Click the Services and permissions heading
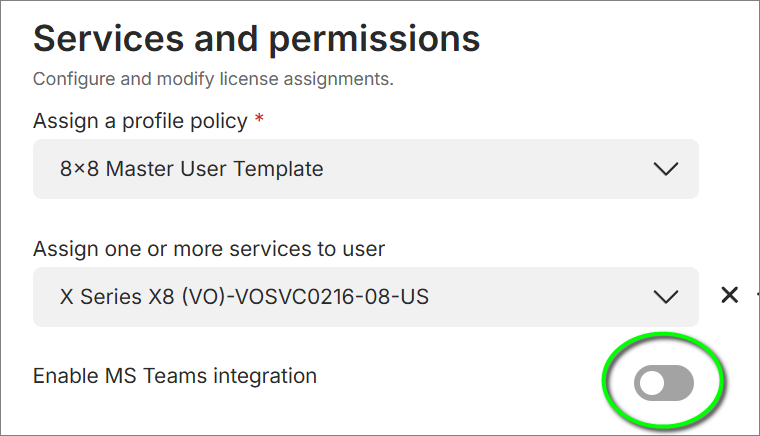760x436 pixels. [x=256, y=39]
